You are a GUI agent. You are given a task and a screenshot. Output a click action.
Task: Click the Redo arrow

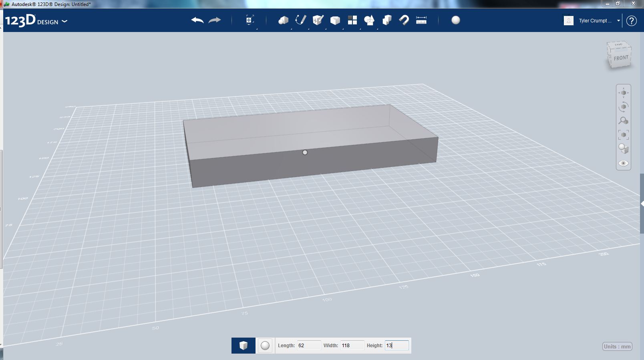[x=215, y=20]
